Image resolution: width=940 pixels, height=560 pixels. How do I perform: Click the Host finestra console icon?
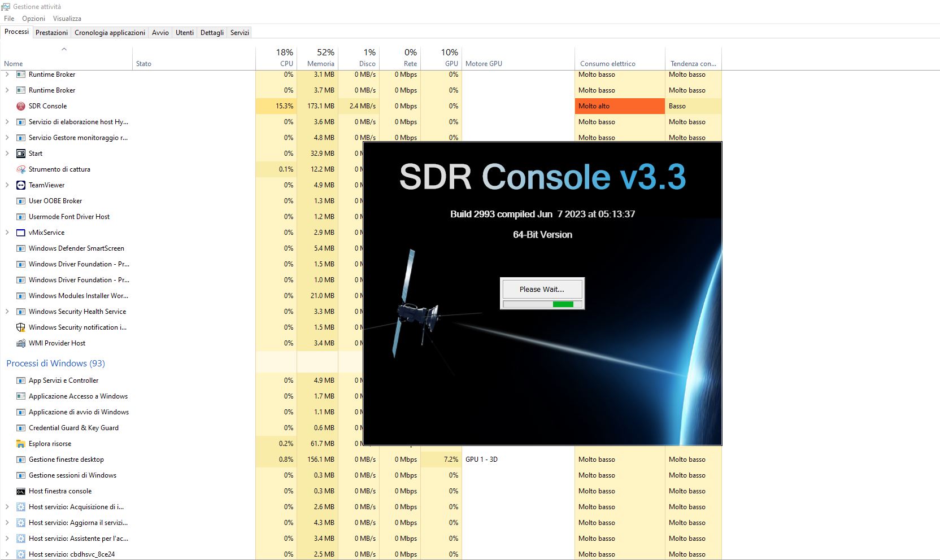click(x=21, y=491)
